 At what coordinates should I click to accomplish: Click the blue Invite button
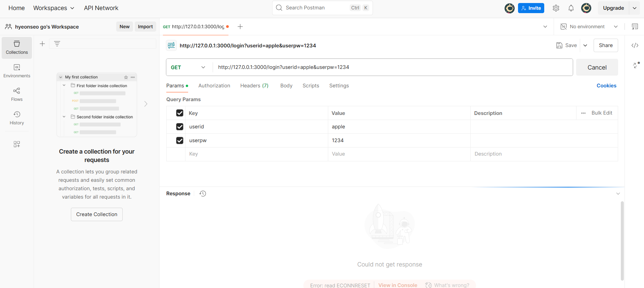tap(531, 8)
